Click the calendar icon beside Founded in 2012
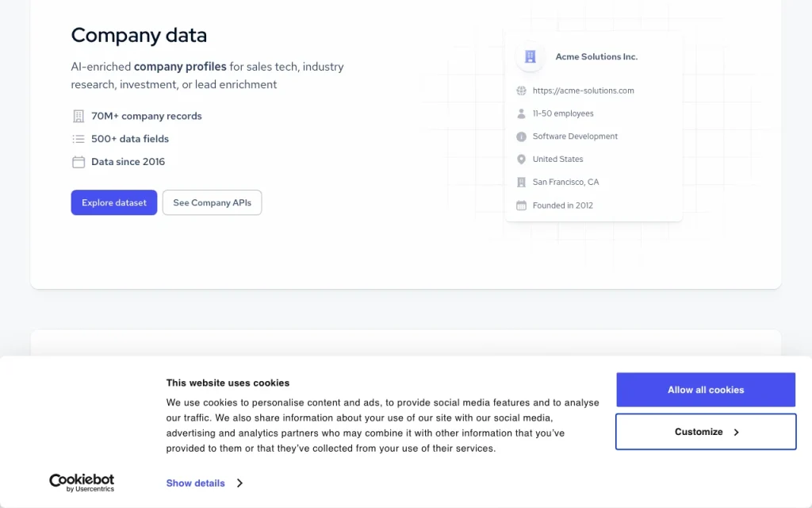This screenshot has height=508, width=812. 521,206
